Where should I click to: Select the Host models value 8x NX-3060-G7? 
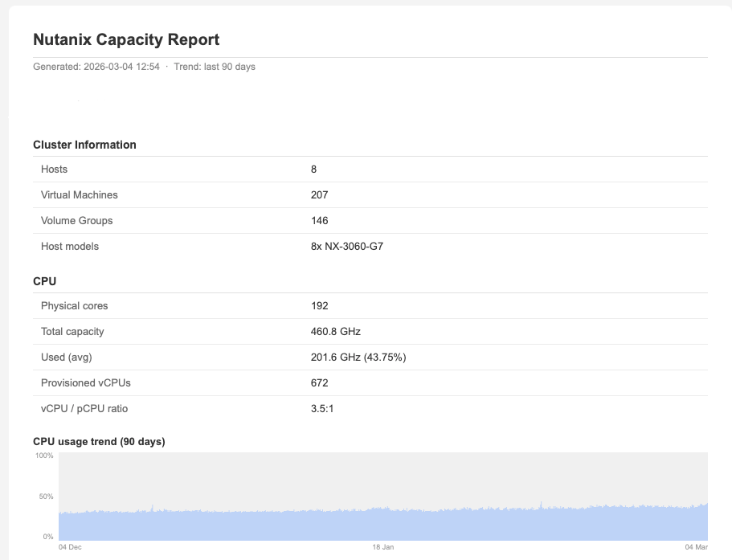346,247
